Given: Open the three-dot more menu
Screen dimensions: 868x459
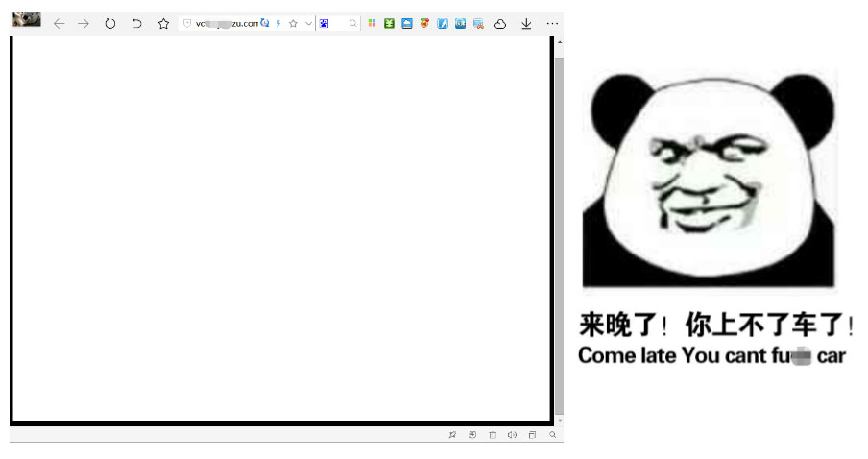Looking at the screenshot, I should pyautogui.click(x=552, y=24).
